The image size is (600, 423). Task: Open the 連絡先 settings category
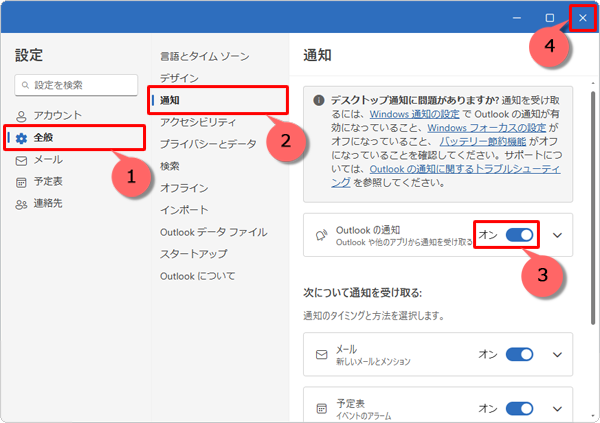[74, 204]
